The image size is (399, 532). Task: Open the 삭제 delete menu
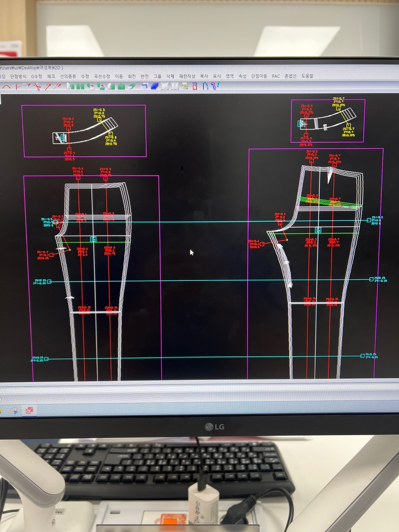170,76
